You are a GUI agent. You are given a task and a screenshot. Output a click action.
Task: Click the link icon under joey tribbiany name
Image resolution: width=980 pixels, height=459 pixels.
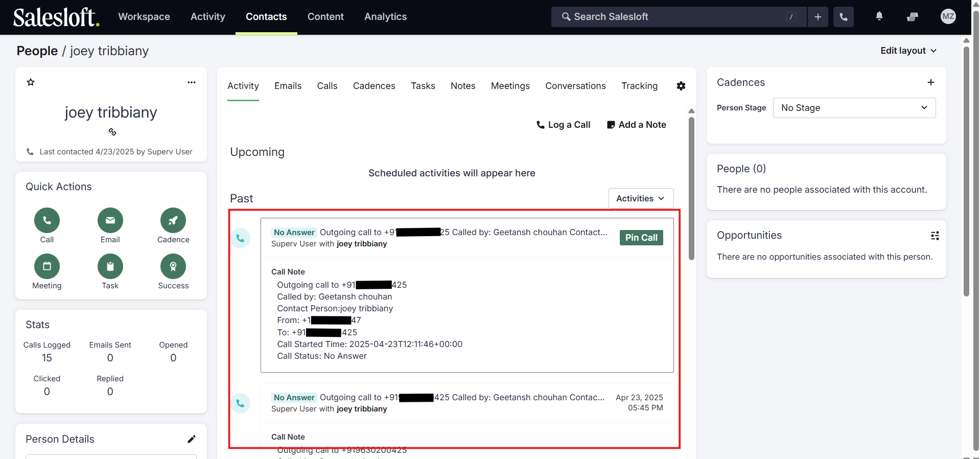click(112, 132)
